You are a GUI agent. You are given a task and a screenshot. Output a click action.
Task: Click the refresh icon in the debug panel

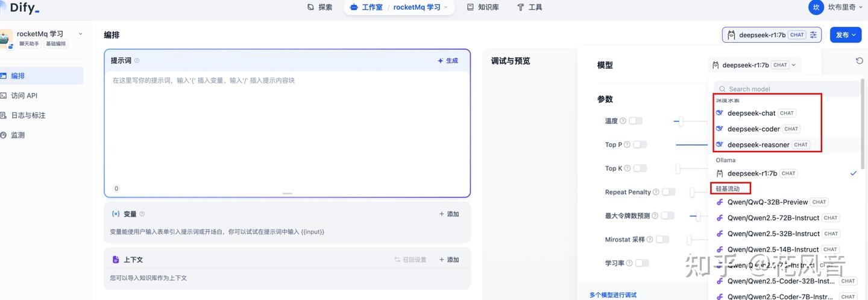click(x=859, y=60)
